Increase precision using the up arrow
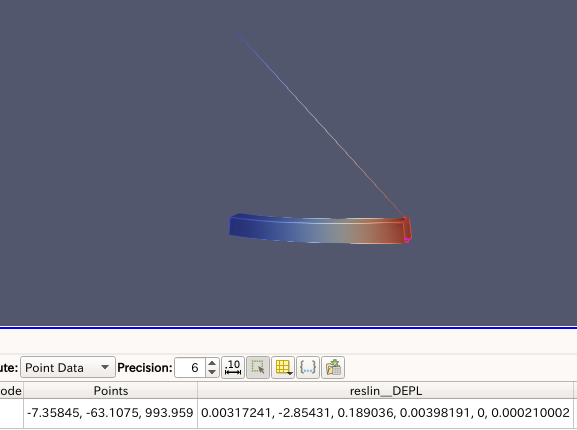This screenshot has width=577, height=430. pos(212,363)
